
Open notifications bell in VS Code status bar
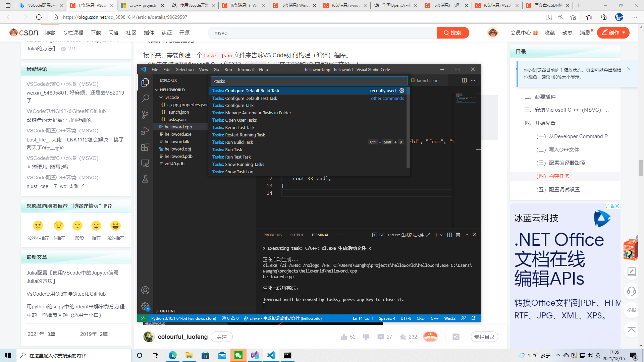[474, 318]
